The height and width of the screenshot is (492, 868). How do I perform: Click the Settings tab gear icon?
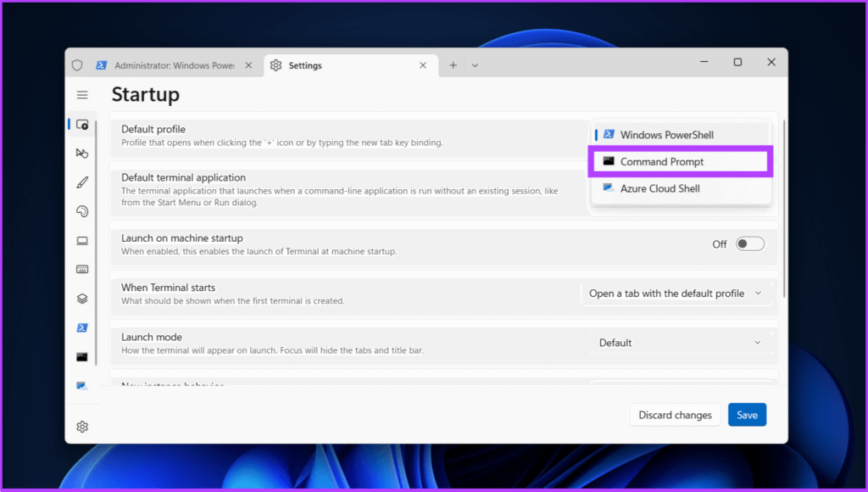point(275,65)
